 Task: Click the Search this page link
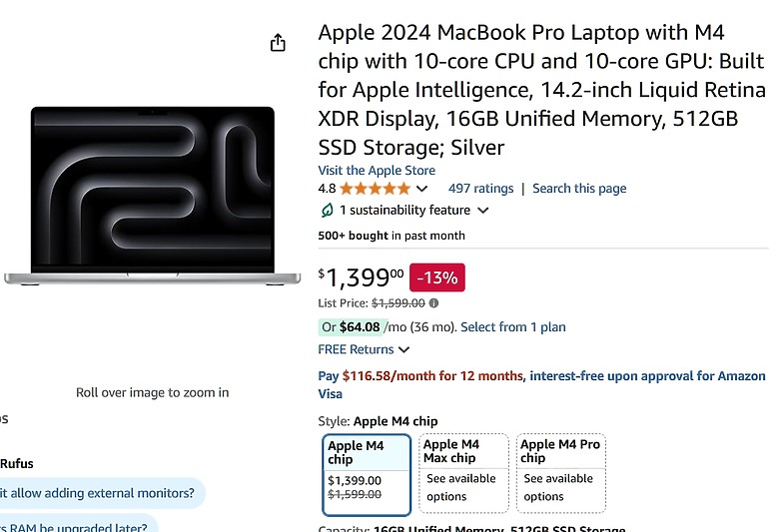(x=579, y=189)
